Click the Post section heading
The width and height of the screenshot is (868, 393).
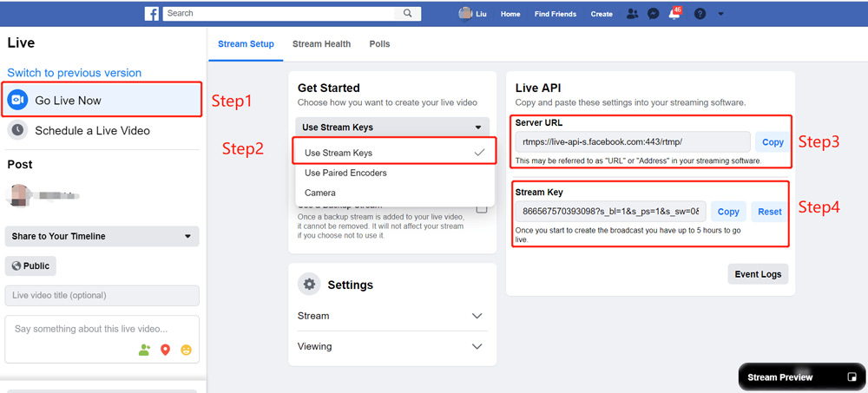(x=20, y=164)
